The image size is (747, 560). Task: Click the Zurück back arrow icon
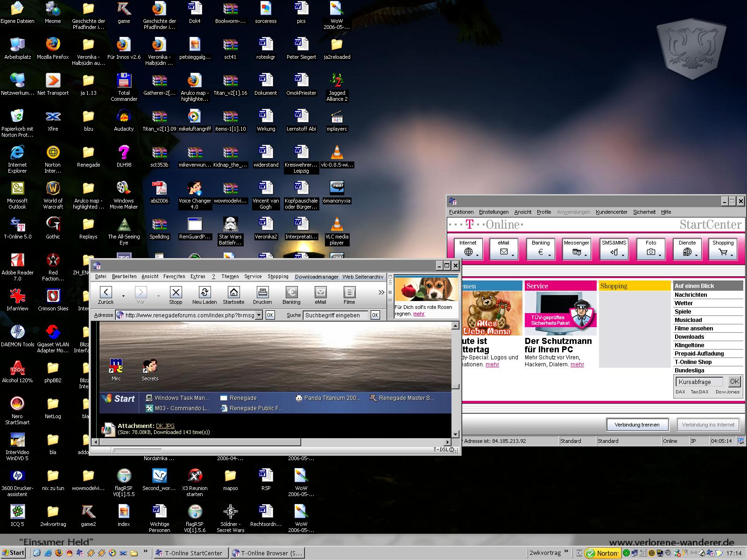(106, 293)
